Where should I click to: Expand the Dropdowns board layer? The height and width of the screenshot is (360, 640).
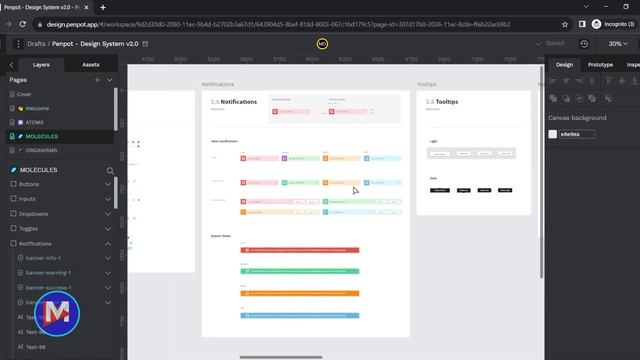click(x=108, y=214)
